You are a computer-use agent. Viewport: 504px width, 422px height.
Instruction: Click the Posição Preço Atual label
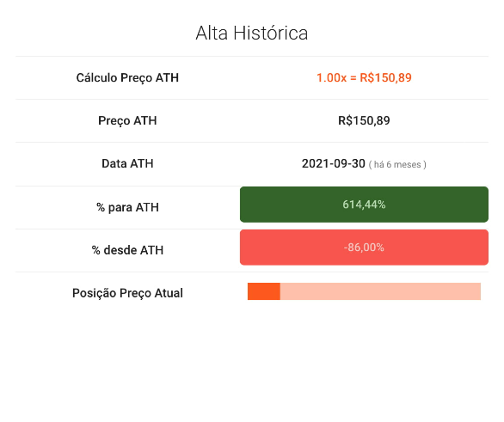click(x=127, y=293)
